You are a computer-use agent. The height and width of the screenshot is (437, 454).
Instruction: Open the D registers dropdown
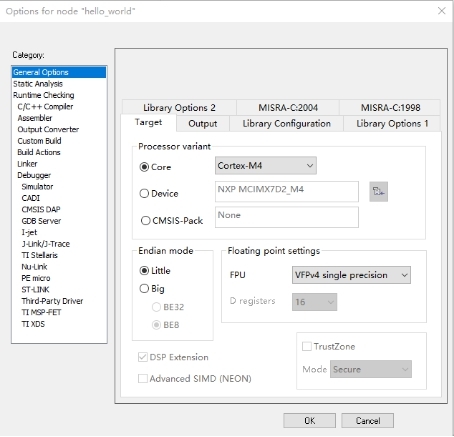tap(314, 302)
